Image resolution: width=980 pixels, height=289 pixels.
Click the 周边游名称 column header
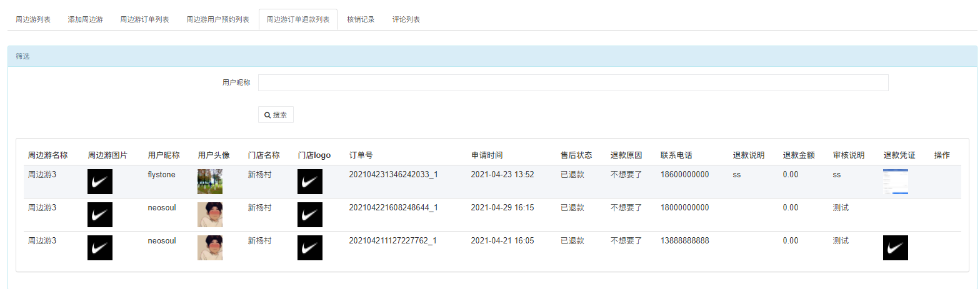point(48,155)
